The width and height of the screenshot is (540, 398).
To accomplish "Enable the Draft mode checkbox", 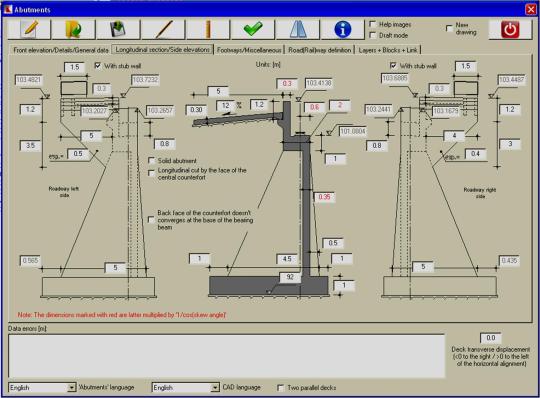I will pyautogui.click(x=372, y=35).
